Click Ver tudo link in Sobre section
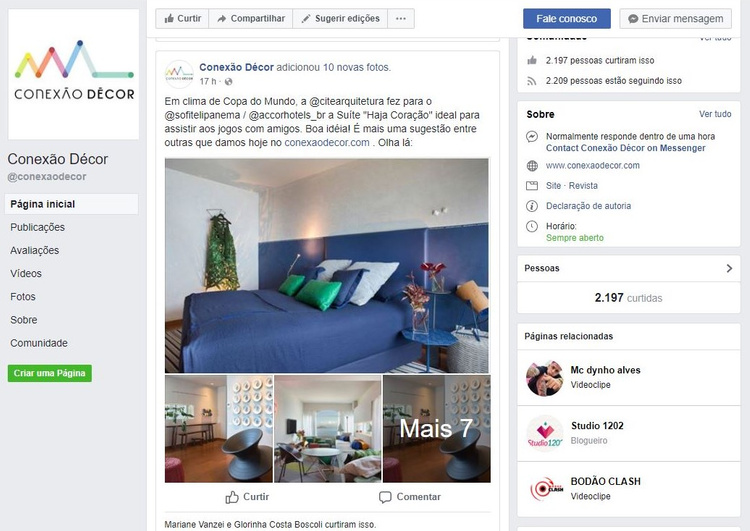The height and width of the screenshot is (531, 750). click(715, 114)
